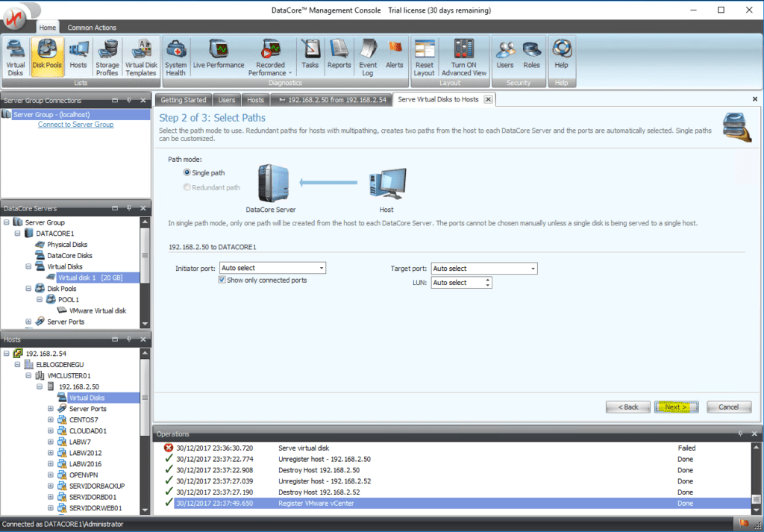764x532 pixels.
Task: Open the Target port dropdown
Action: 533,268
